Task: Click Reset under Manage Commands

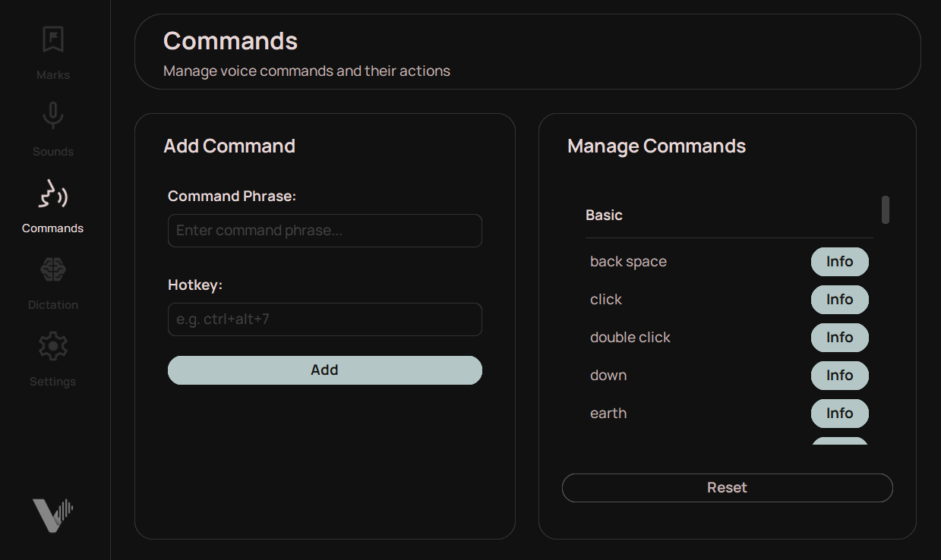Action: 727,488
